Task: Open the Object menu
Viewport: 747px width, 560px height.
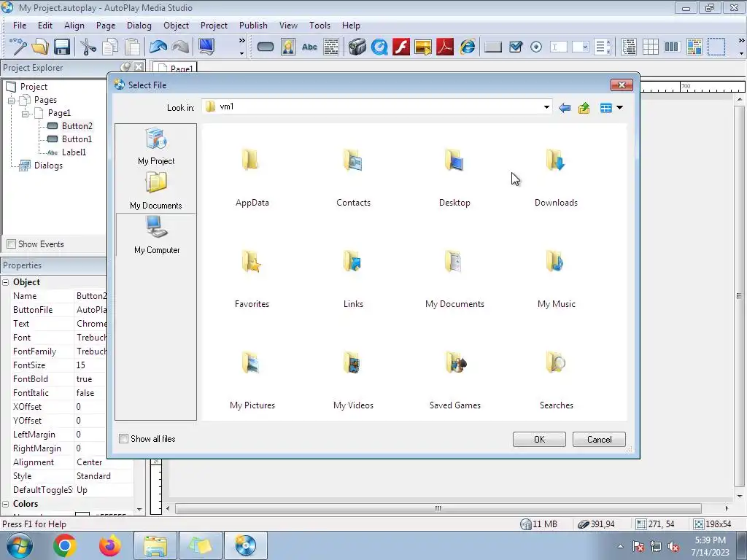Action: pos(177,26)
